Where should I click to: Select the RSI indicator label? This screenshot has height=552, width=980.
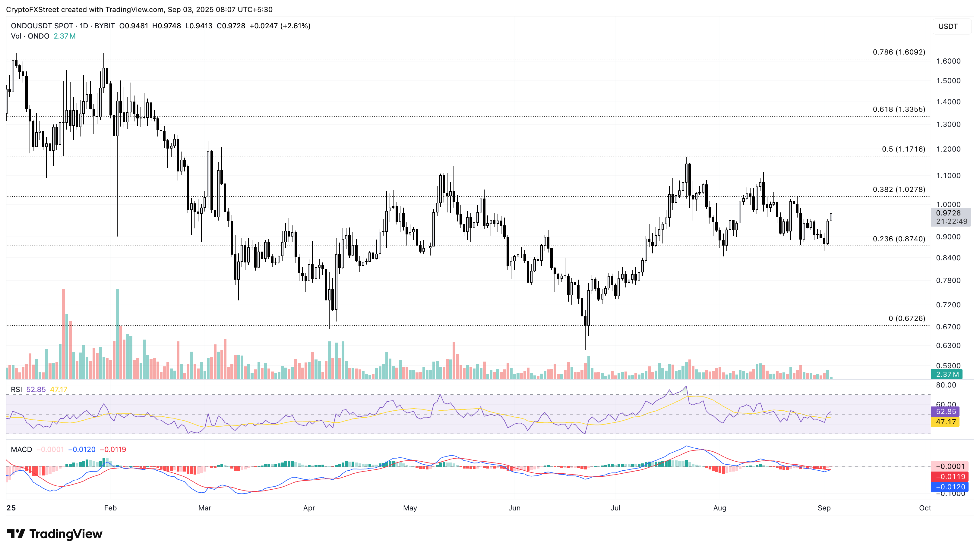click(x=16, y=389)
